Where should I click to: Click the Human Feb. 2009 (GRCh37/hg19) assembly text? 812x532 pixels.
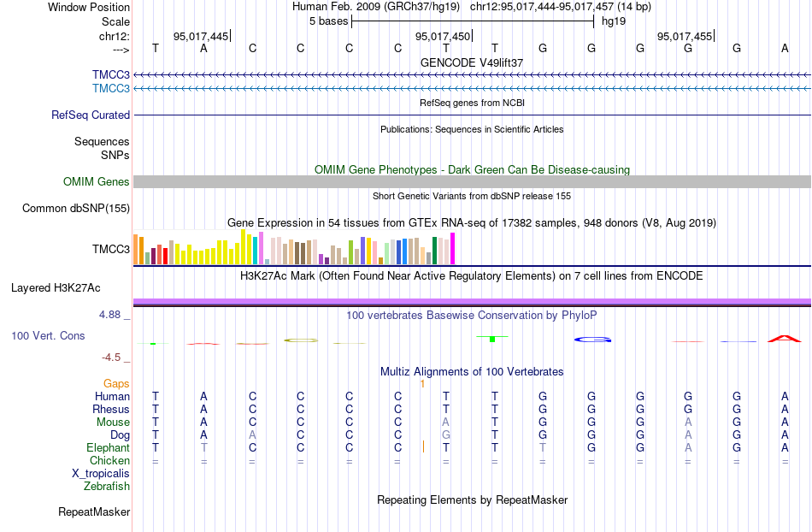pos(376,7)
